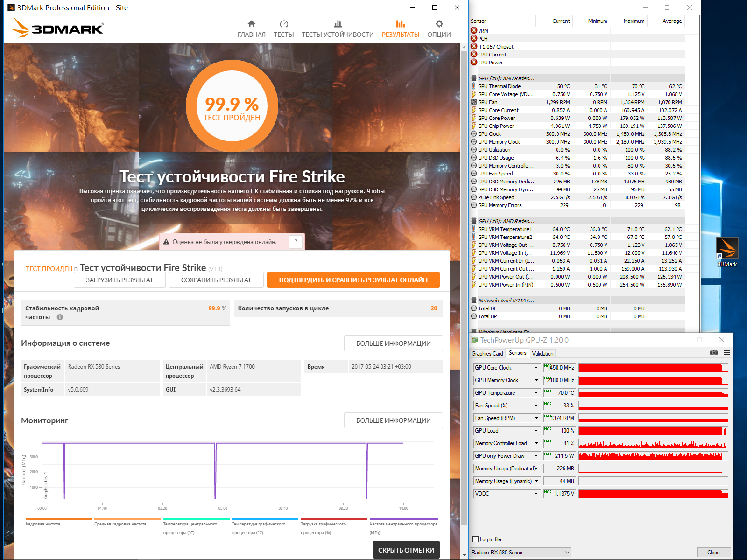Click the 3DMark vertical scrollbar
747x560 pixels.
click(464, 299)
